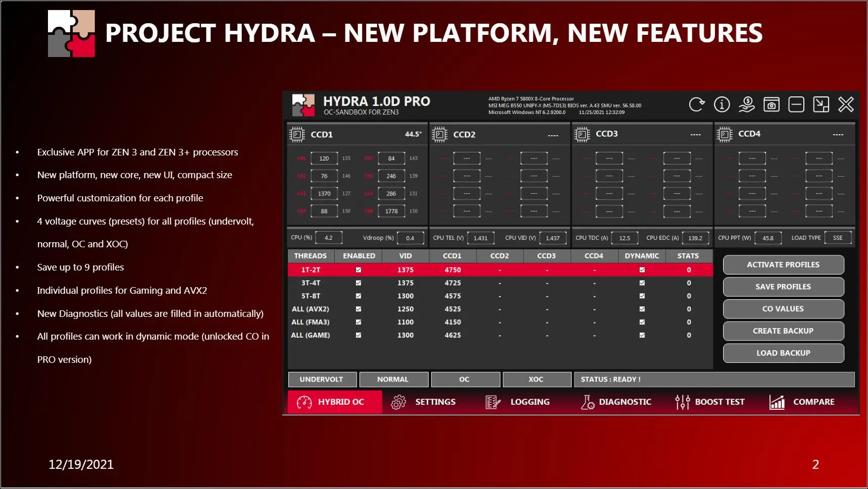Screen dimensions: 868x489
Task: Click the ACTIVATE PROFILES button
Action: pos(783,265)
